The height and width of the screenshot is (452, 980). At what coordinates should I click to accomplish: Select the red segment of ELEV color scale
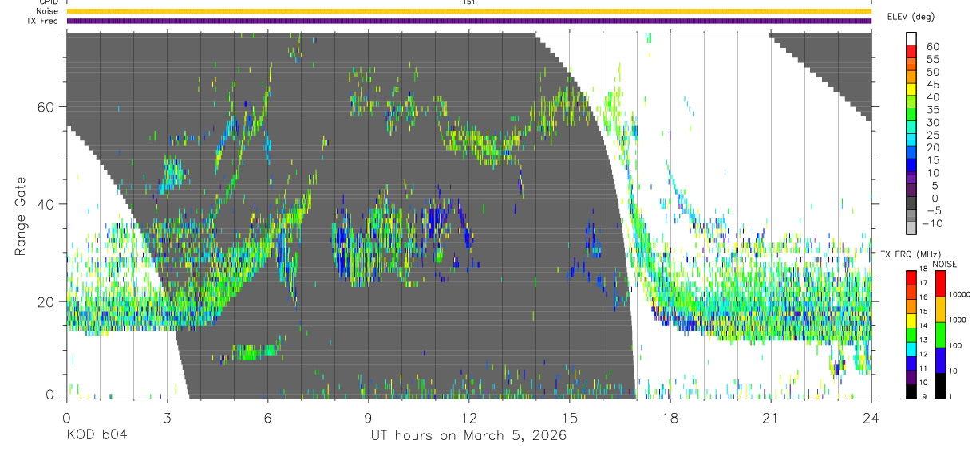point(911,51)
